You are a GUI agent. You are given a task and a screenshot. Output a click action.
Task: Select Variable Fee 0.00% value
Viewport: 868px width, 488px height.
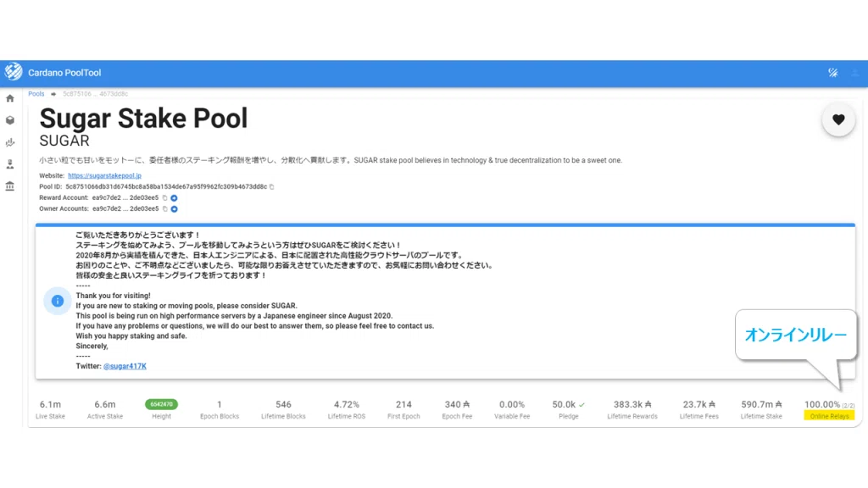click(x=512, y=404)
